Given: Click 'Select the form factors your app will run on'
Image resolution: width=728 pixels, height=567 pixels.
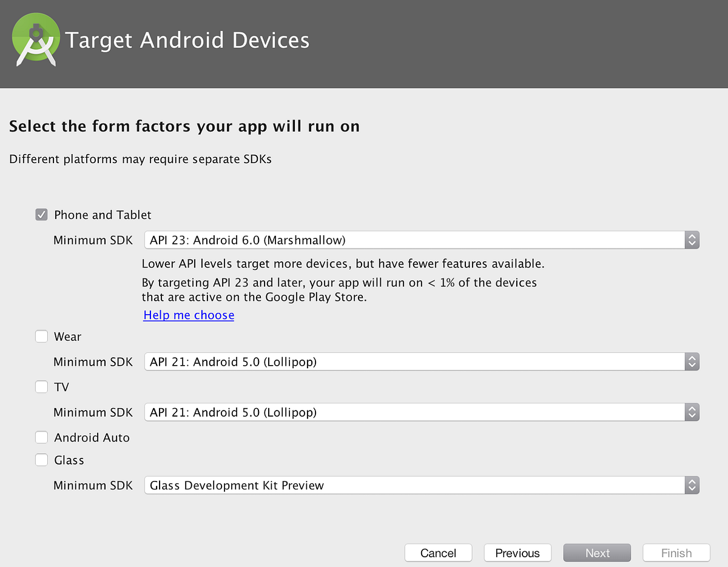Looking at the screenshot, I should pyautogui.click(x=184, y=127).
